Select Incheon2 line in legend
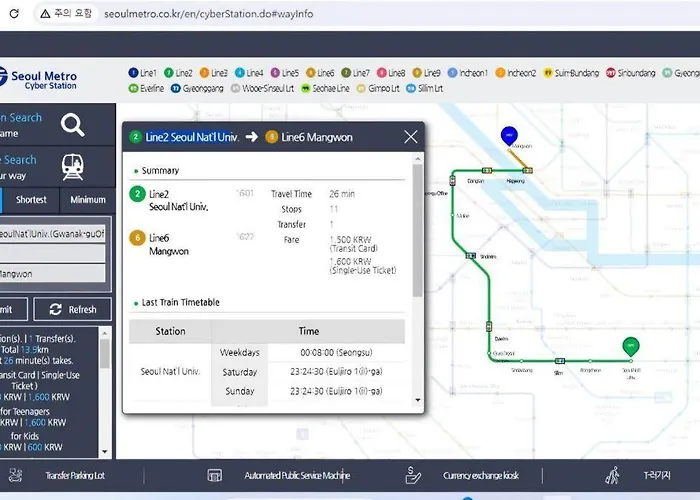Image resolution: width=700 pixels, height=500 pixels. click(x=516, y=73)
